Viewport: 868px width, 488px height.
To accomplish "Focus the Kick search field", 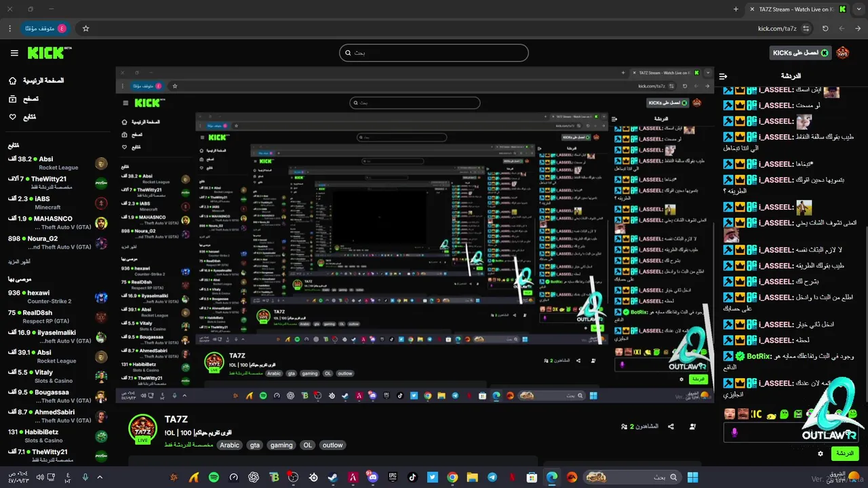I will point(434,53).
